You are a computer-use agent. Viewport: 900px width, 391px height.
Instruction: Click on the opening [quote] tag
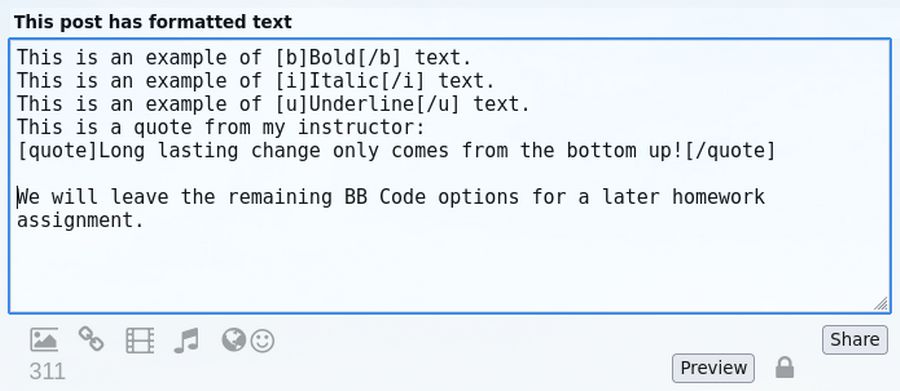[x=57, y=151]
